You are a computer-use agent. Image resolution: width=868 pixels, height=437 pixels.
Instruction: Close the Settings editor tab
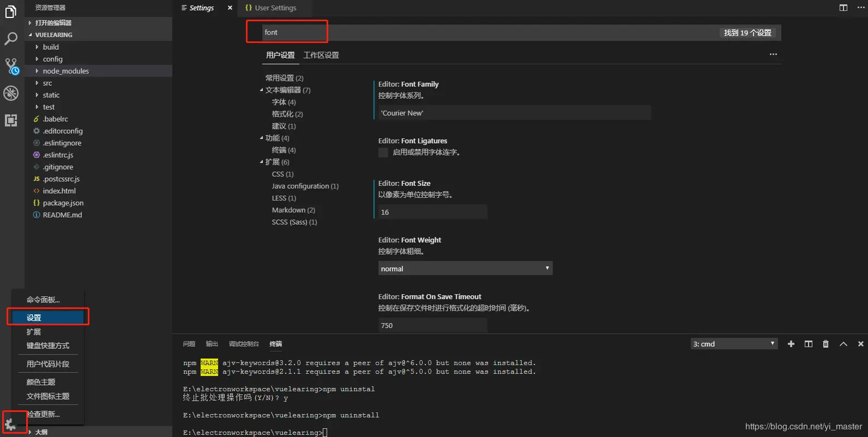[x=230, y=8]
